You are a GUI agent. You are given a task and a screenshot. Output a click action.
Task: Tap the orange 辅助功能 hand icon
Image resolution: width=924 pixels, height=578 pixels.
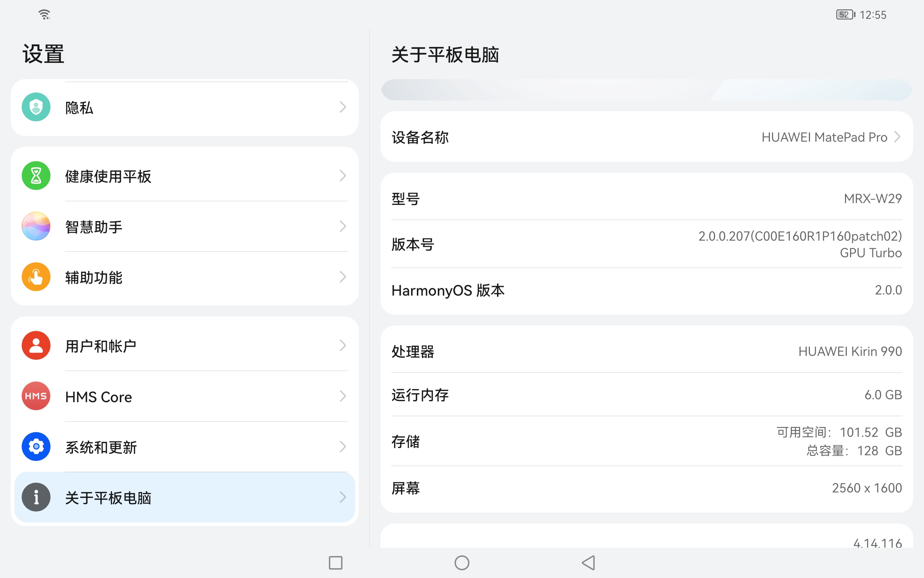[x=36, y=277]
